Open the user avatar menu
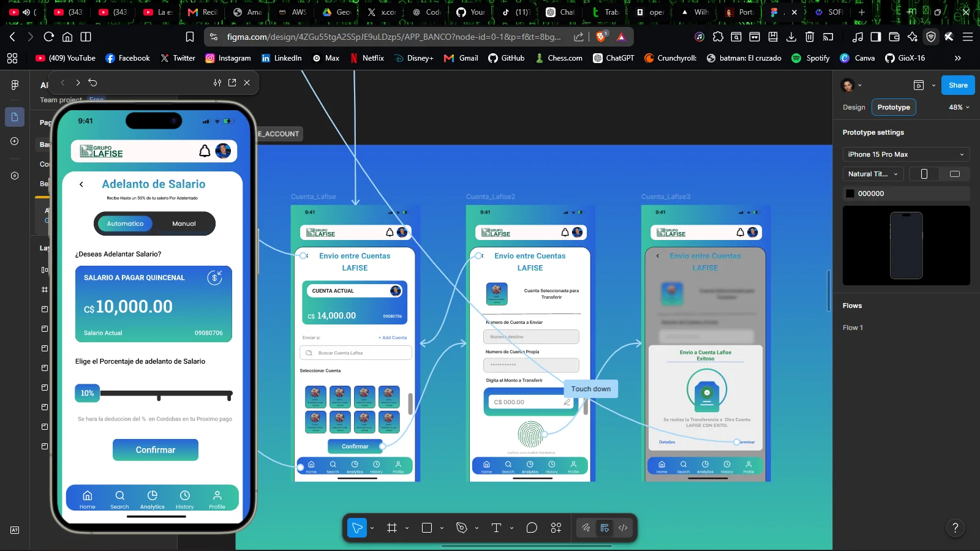Image resolution: width=980 pixels, height=551 pixels. (x=851, y=85)
